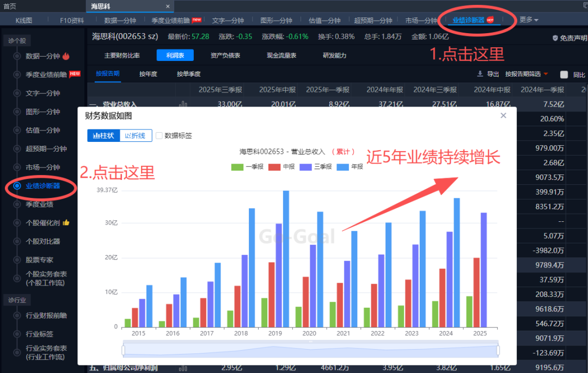Click the 诊行业 section label
Image resolution: width=588 pixels, height=373 pixels.
(x=17, y=300)
